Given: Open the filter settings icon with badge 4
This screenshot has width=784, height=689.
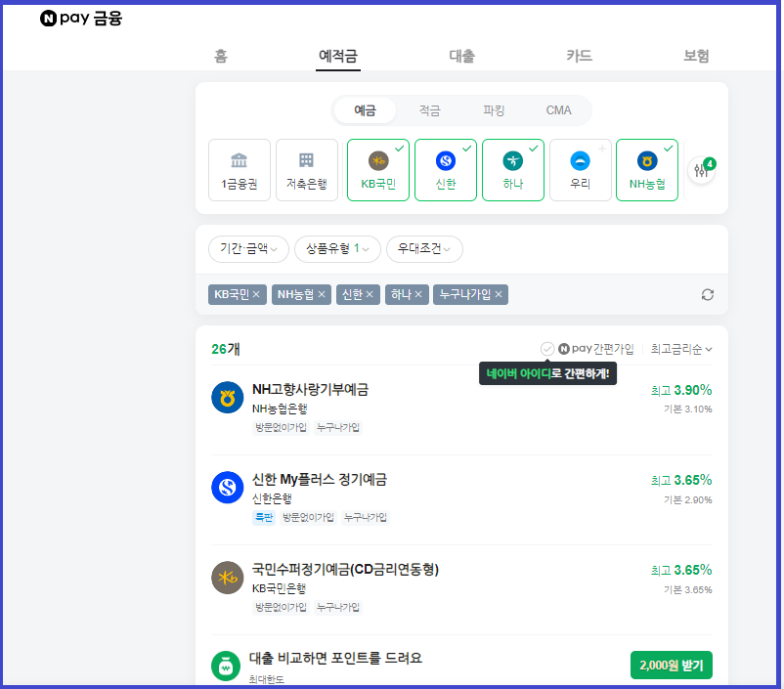Looking at the screenshot, I should pyautogui.click(x=702, y=170).
